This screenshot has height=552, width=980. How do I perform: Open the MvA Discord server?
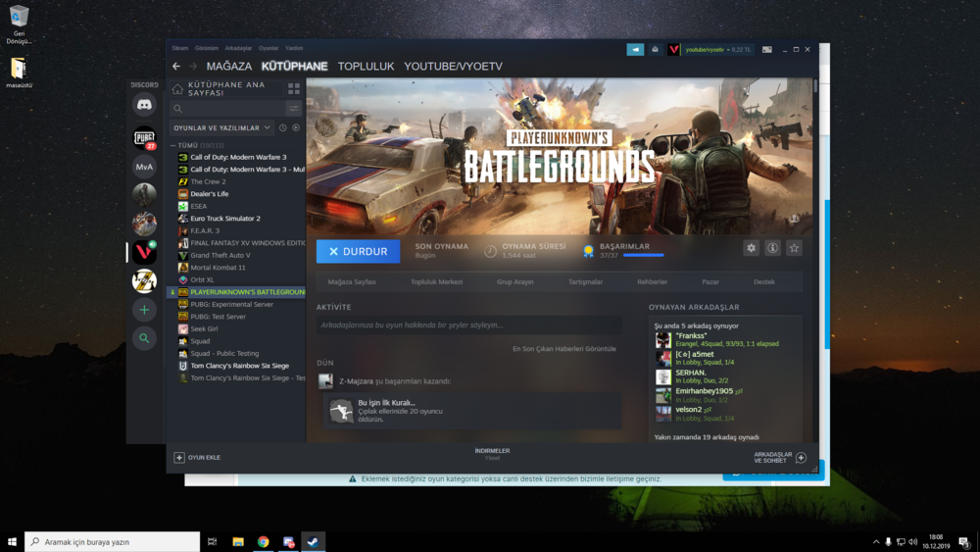[x=144, y=167]
